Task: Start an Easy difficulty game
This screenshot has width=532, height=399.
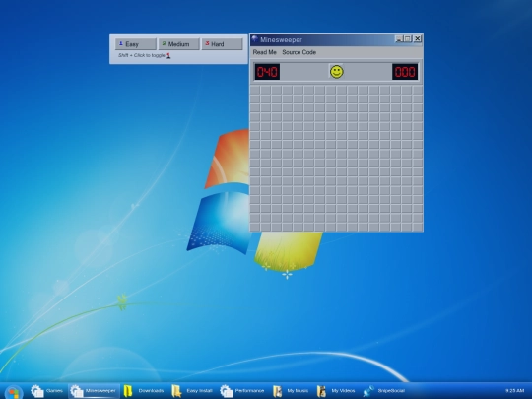Action: click(136, 44)
